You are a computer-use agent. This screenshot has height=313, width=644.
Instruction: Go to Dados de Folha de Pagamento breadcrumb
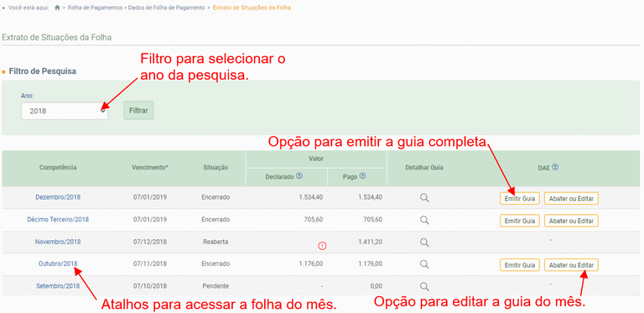click(166, 8)
